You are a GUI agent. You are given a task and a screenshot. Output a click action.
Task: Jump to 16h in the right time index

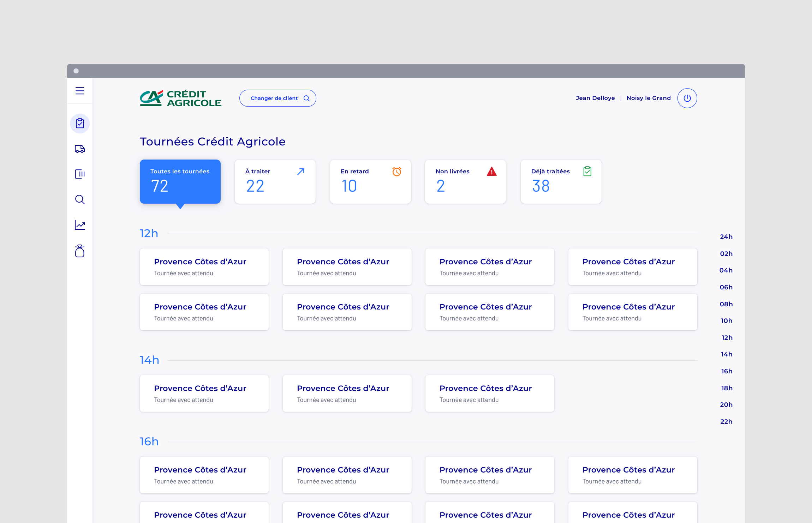(726, 371)
